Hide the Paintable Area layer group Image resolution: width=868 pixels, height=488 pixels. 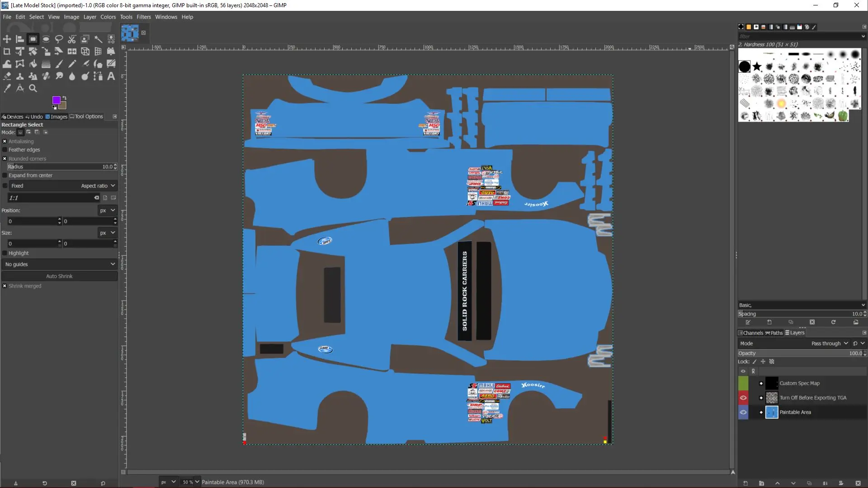tap(743, 412)
